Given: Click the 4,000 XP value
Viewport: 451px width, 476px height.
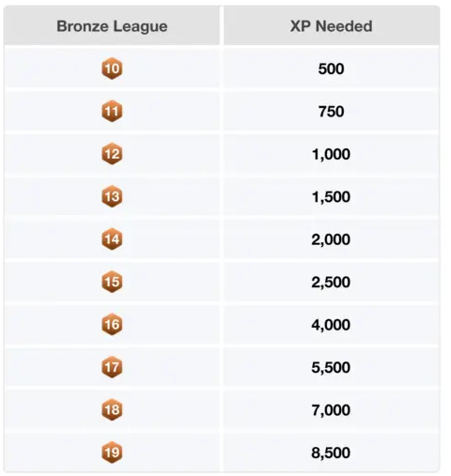Looking at the screenshot, I should tap(332, 325).
